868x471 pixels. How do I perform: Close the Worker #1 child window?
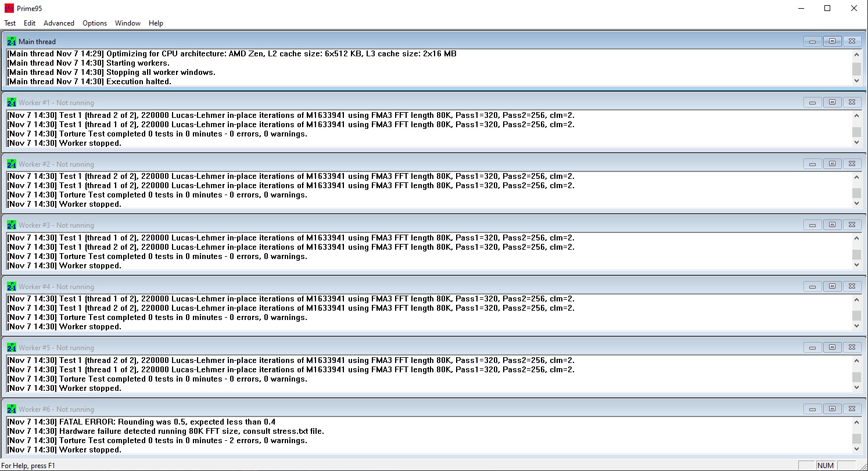tap(852, 102)
